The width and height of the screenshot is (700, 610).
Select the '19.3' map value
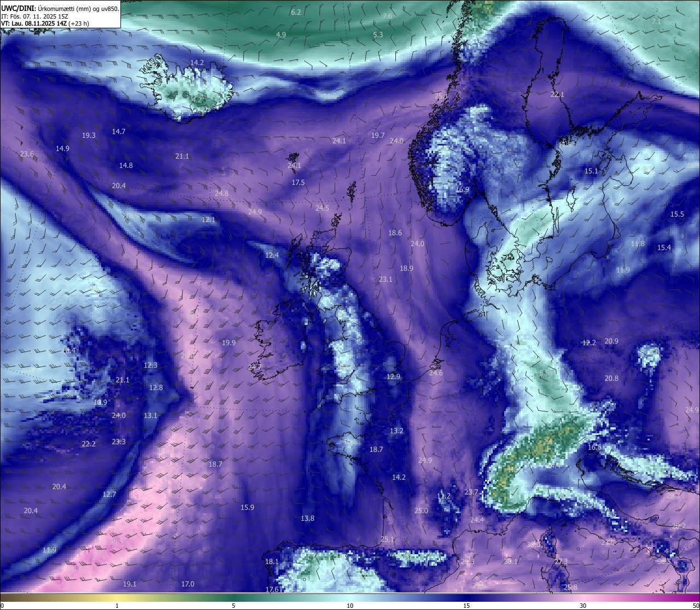[x=89, y=135]
